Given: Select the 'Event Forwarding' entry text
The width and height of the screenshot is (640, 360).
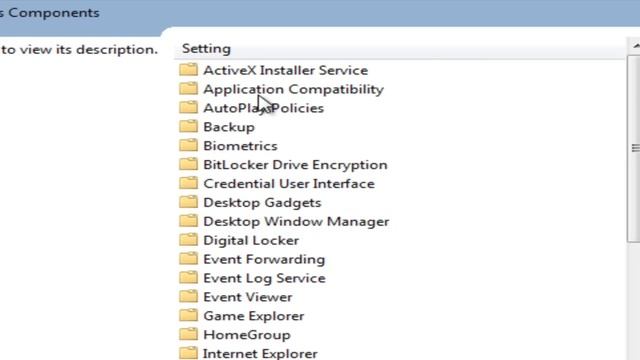Looking at the screenshot, I should 264,260.
